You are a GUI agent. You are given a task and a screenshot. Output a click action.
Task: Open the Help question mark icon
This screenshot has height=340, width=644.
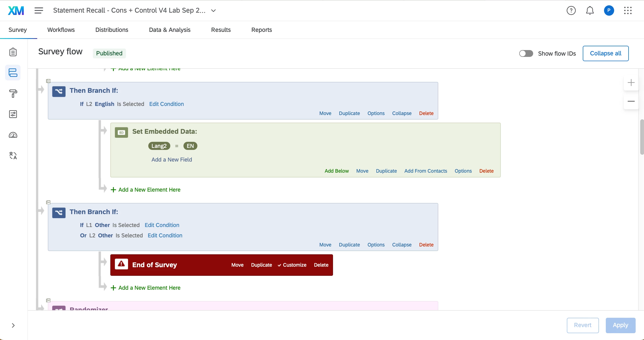571,11
